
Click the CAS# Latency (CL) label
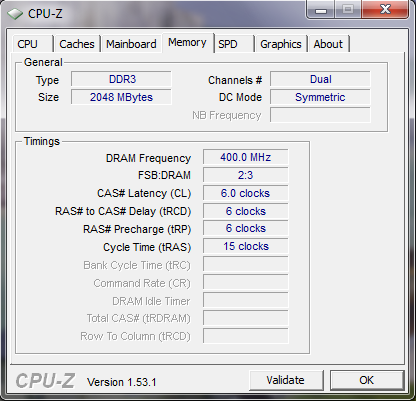click(144, 193)
